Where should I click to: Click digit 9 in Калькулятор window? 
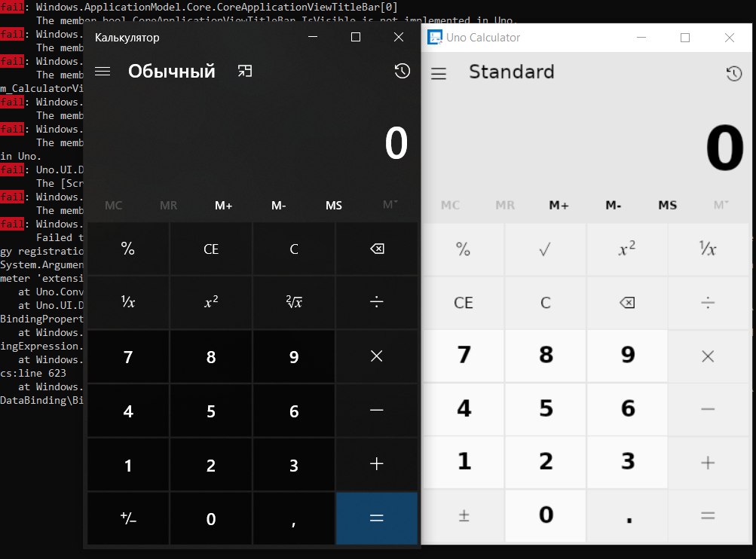[294, 356]
